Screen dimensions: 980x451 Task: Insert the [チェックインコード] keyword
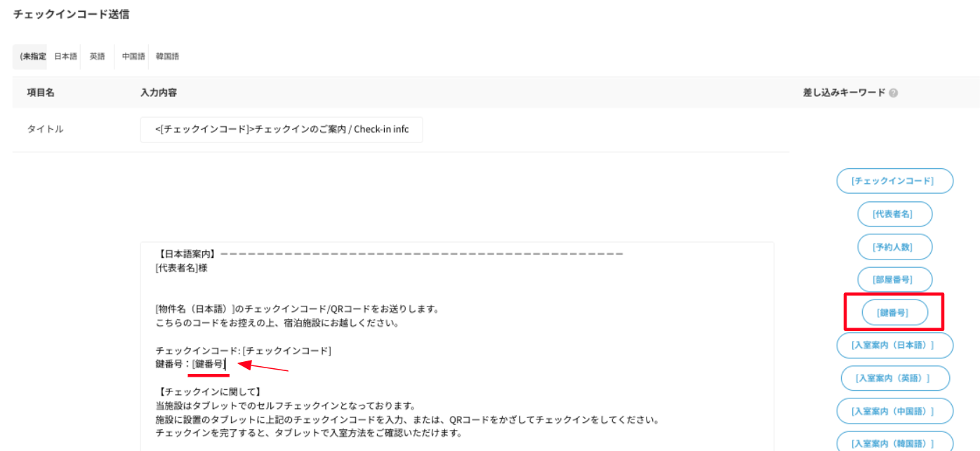tap(894, 181)
